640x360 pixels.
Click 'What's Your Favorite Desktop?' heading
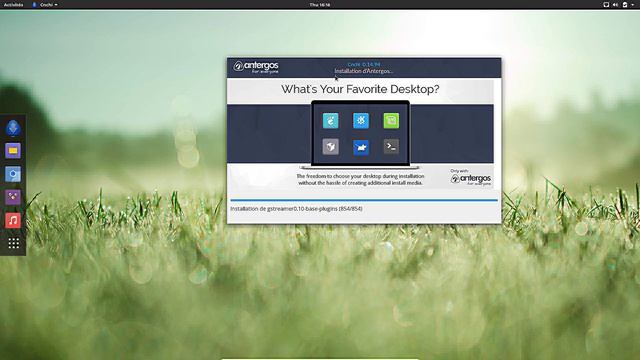tap(360, 89)
